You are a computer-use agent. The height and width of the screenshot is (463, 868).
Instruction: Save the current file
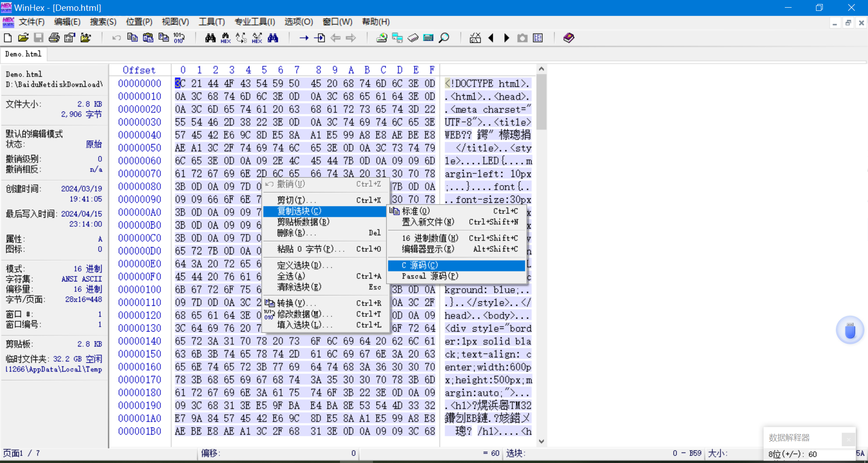38,38
